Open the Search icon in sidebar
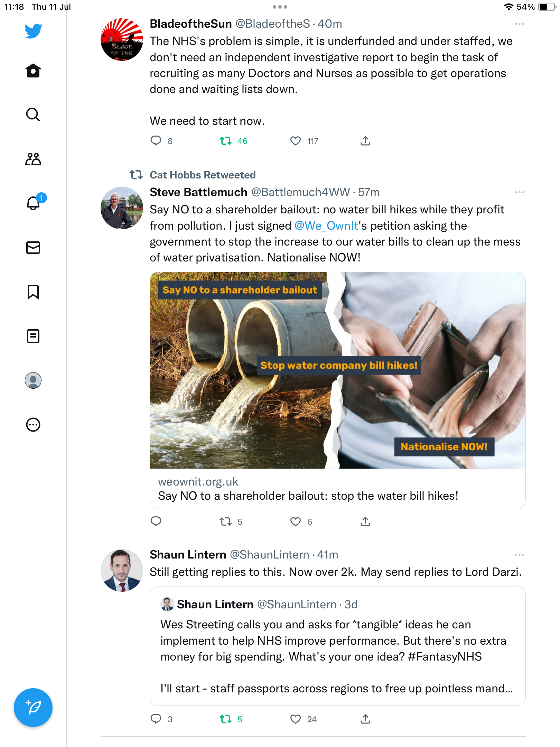The image size is (560, 747). 33,114
